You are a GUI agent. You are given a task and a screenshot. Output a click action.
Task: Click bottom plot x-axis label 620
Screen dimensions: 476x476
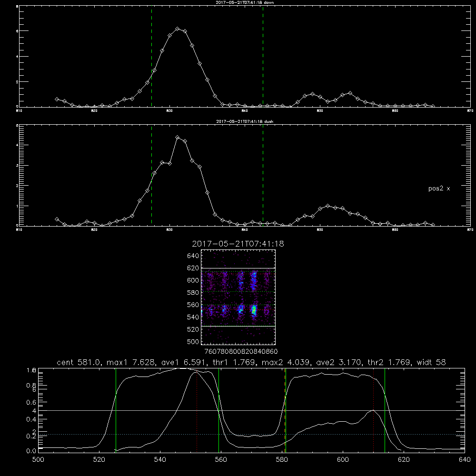coord(404,460)
